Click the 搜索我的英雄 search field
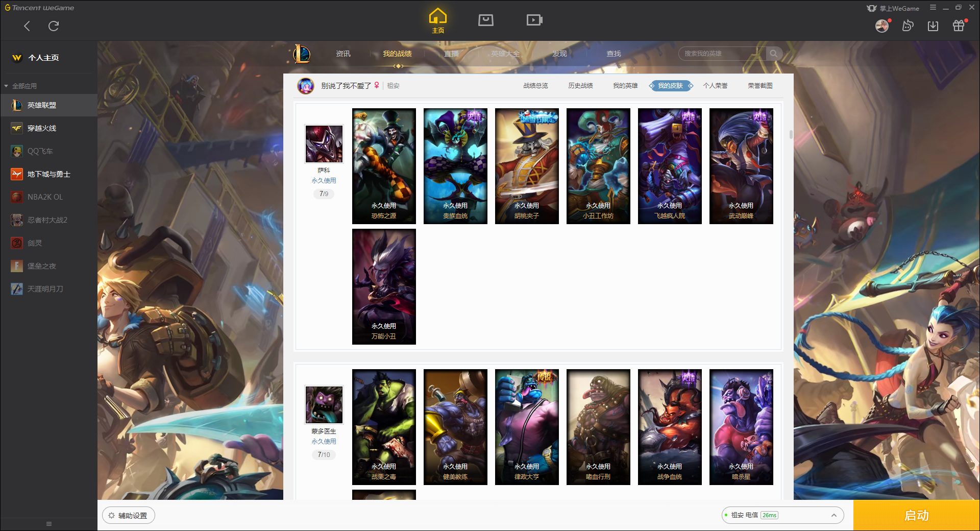980x531 pixels. [x=722, y=54]
